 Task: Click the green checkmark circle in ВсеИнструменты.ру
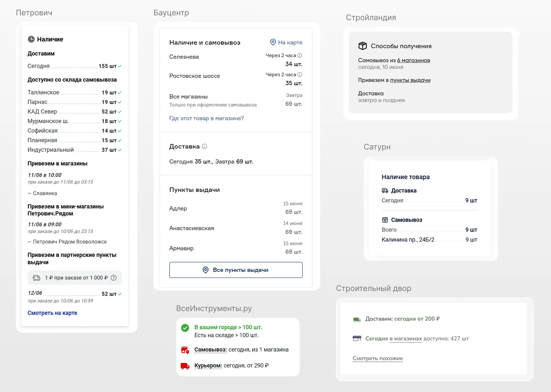(185, 328)
